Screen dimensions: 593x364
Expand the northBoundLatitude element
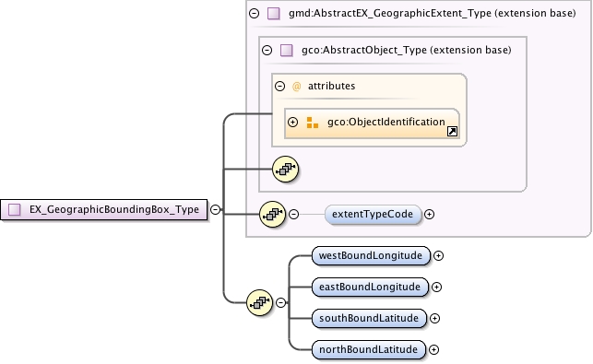point(433,350)
